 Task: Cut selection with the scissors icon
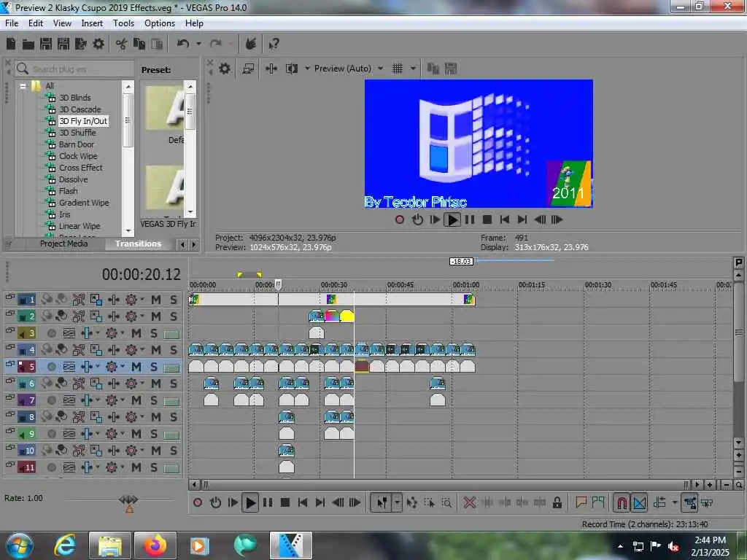point(121,44)
